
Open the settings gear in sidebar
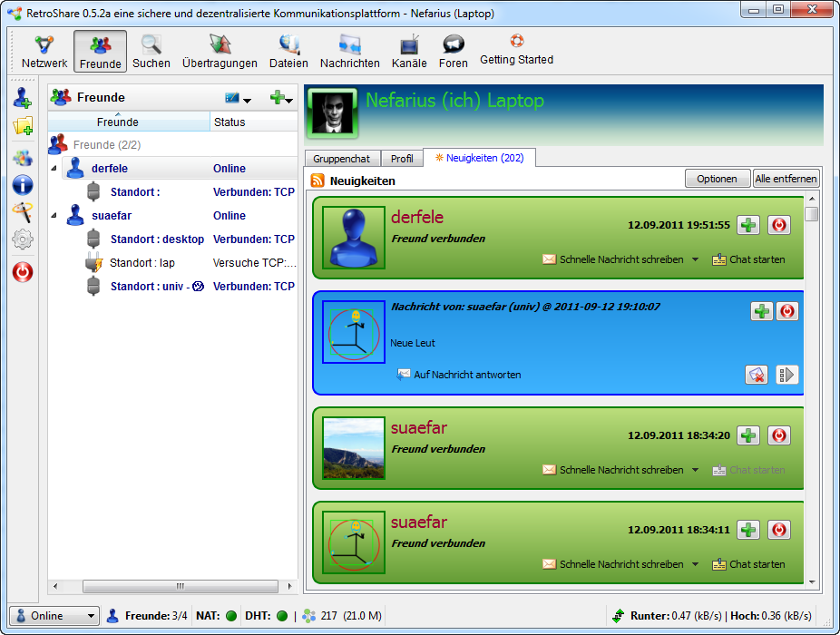pyautogui.click(x=23, y=239)
